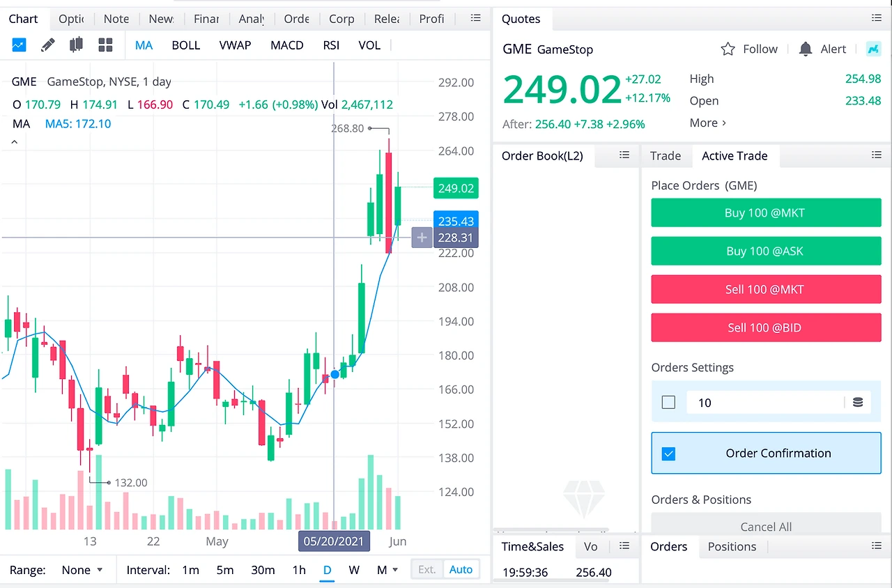Collapse the MA legend with the caret

click(15, 142)
